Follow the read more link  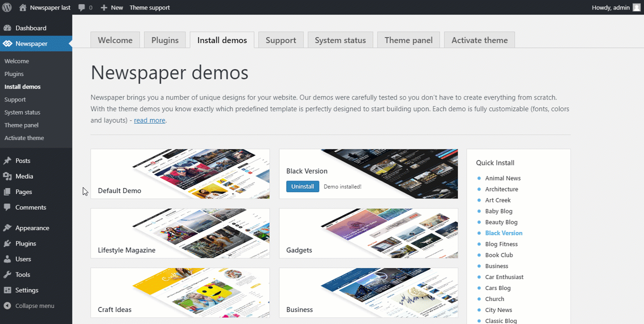click(x=149, y=120)
